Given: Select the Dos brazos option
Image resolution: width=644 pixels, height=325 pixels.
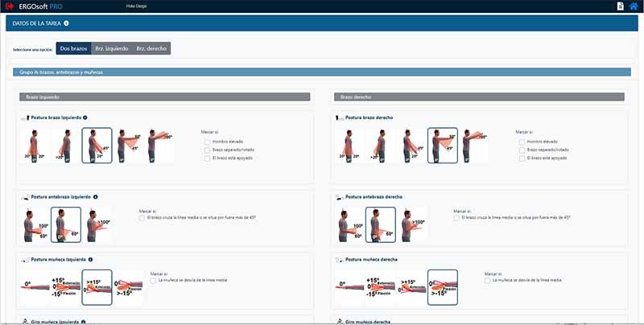Looking at the screenshot, I should (x=73, y=48).
